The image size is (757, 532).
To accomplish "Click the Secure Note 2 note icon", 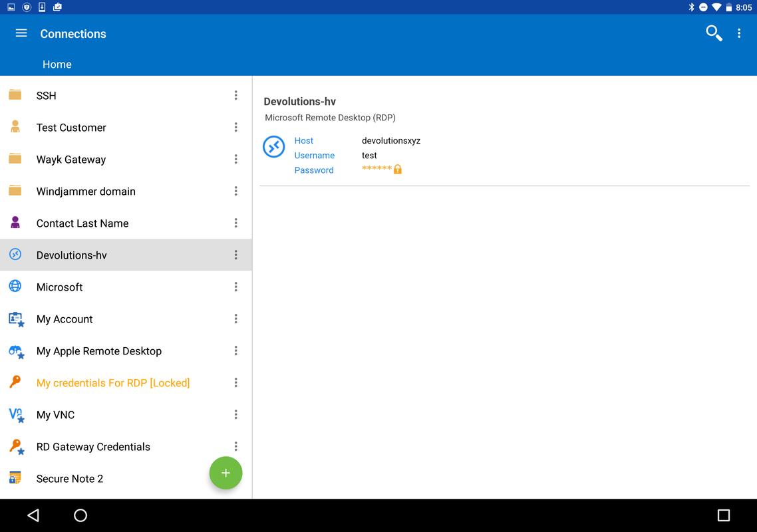I will point(15,477).
